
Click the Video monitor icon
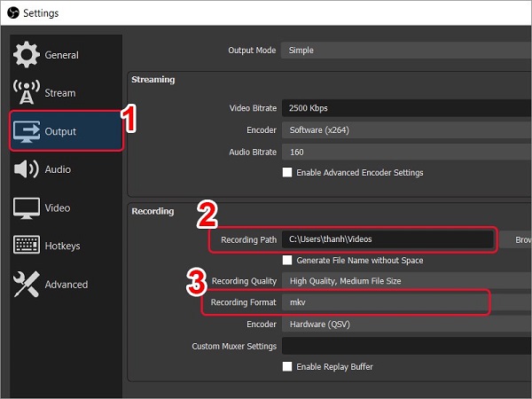pyautogui.click(x=27, y=208)
